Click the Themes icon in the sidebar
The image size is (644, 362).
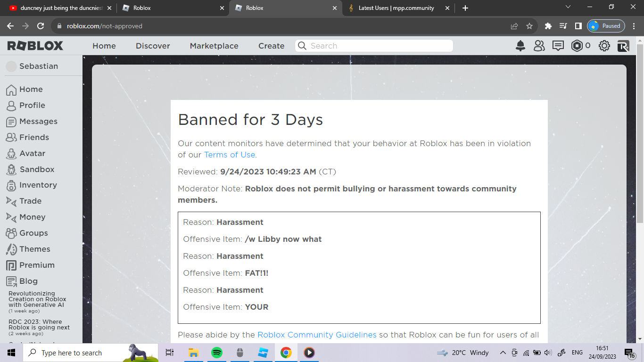11,249
